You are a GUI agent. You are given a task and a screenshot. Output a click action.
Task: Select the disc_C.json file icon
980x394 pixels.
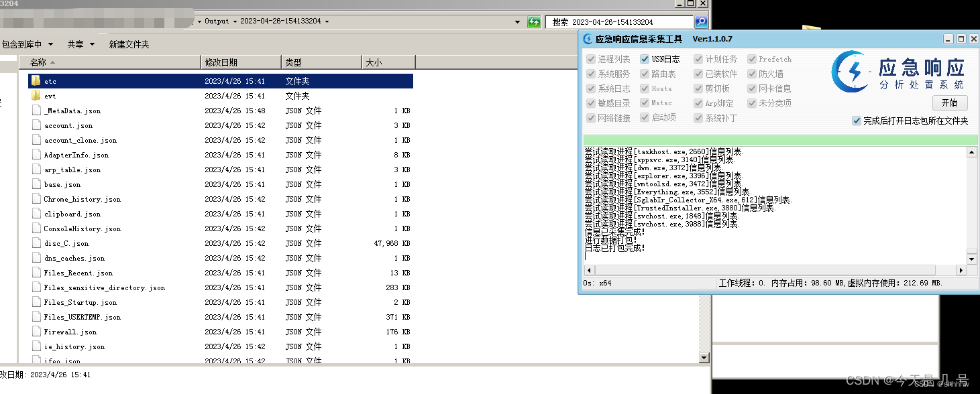point(37,243)
